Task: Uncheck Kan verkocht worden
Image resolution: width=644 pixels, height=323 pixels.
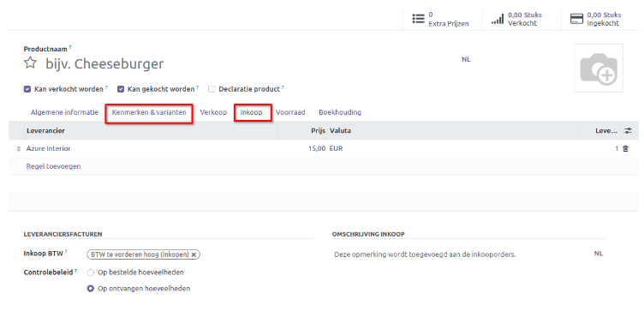Action: tap(27, 89)
